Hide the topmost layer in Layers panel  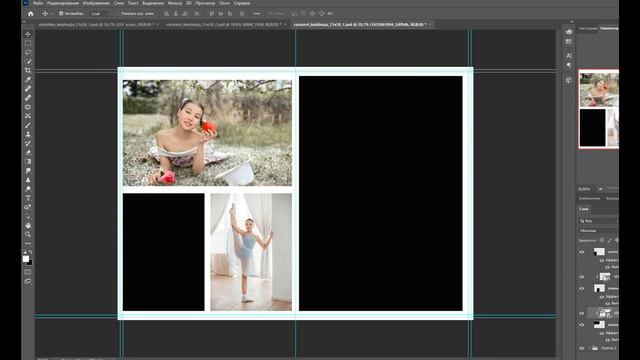tap(582, 252)
